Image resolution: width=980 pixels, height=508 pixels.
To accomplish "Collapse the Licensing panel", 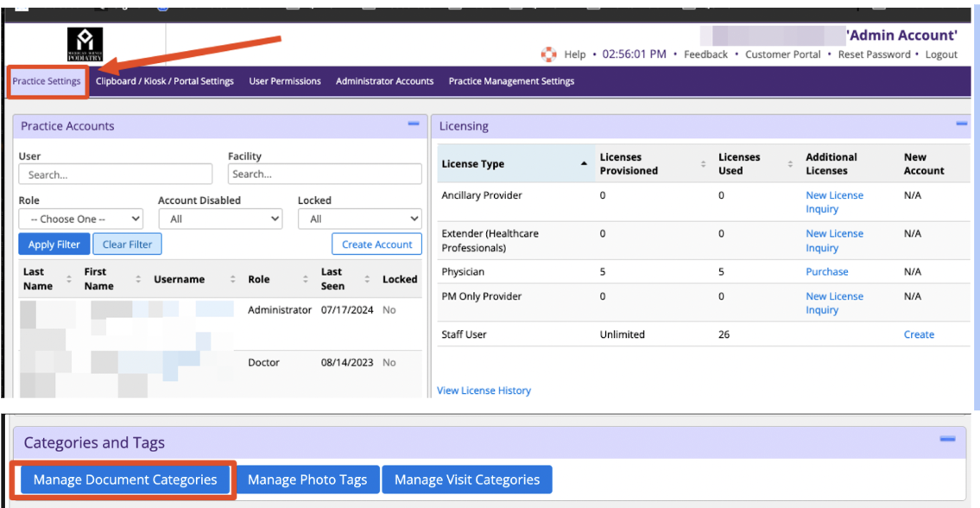I will click(961, 124).
